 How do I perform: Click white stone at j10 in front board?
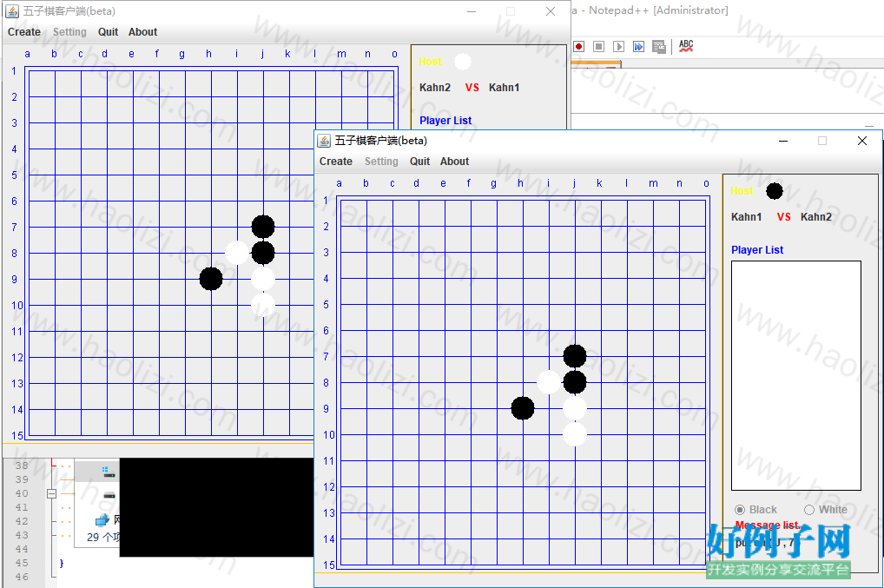pyautogui.click(x=575, y=434)
